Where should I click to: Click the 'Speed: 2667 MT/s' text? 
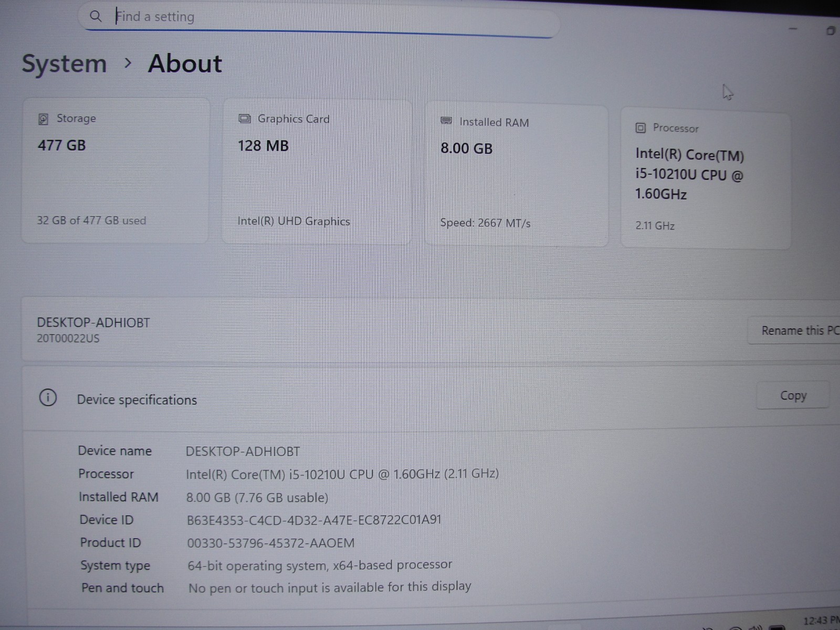point(485,223)
